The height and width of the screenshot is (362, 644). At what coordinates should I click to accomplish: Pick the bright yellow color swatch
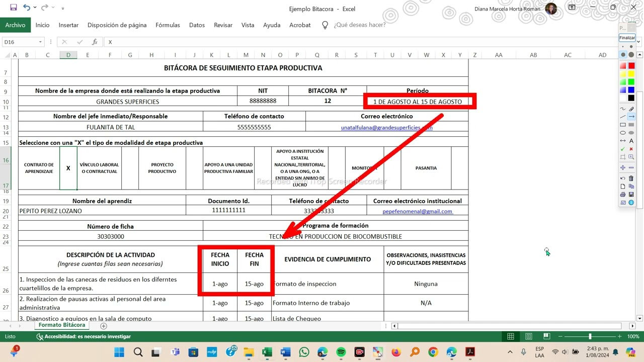pos(631,74)
